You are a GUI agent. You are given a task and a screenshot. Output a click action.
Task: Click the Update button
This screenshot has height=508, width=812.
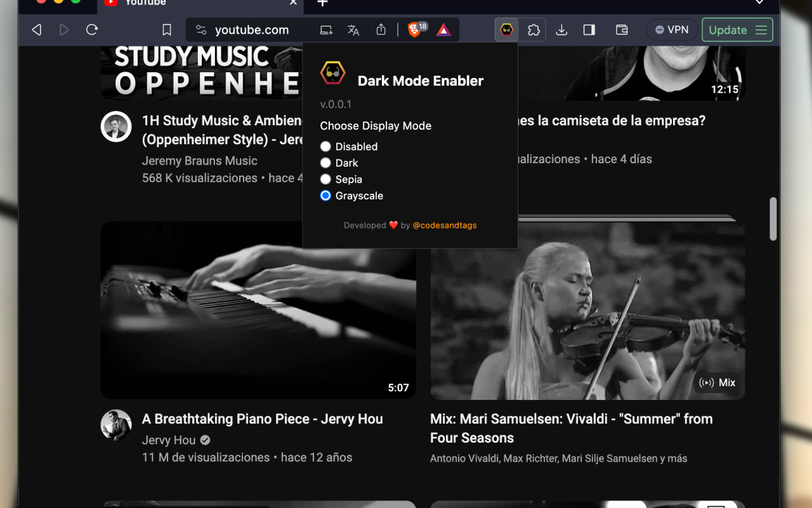pos(737,30)
